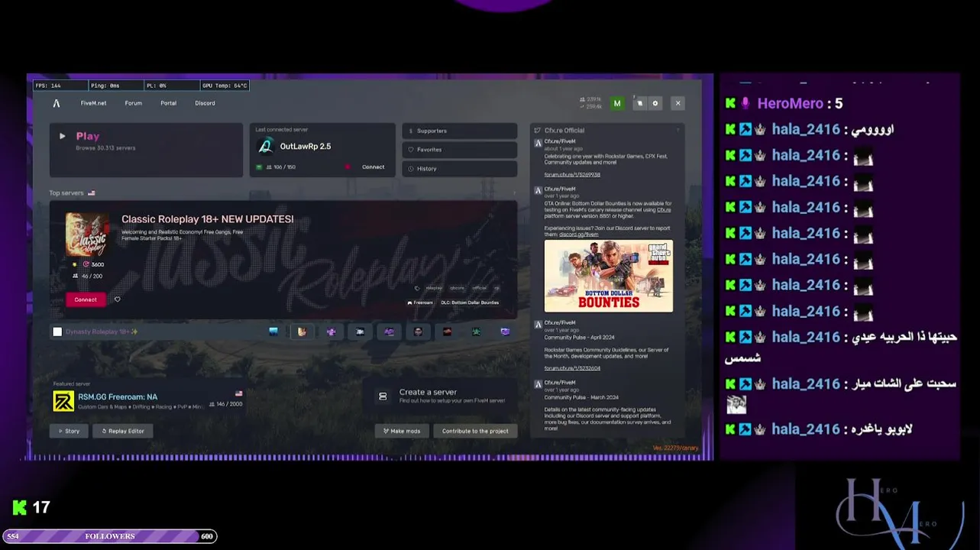Click the Create a server tile

click(x=439, y=396)
